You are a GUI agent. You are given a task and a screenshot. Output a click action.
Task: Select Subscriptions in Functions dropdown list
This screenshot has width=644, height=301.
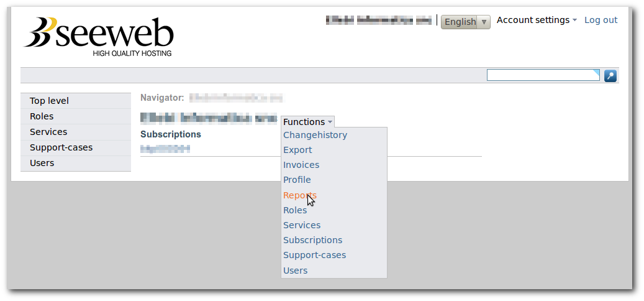312,240
